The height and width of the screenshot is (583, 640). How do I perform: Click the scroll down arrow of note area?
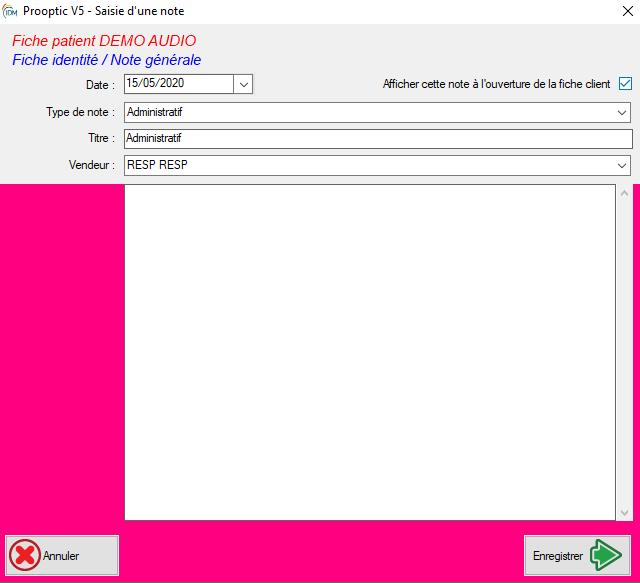coord(624,512)
